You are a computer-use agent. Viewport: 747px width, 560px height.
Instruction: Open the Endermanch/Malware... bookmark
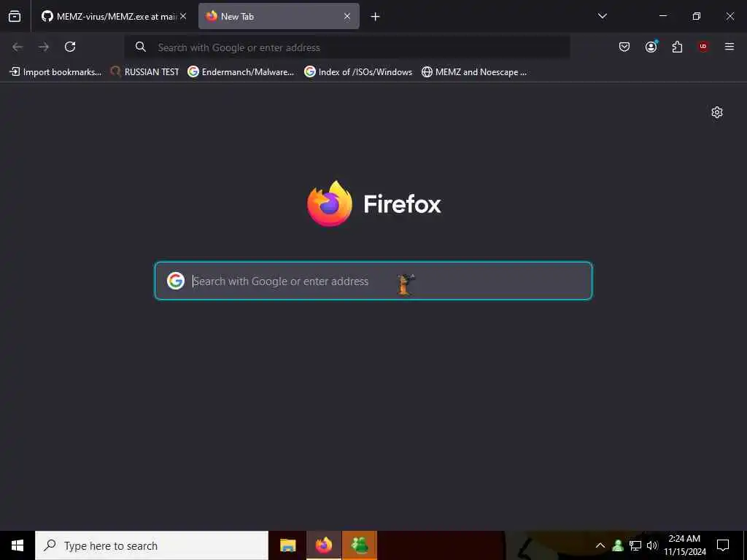point(241,72)
